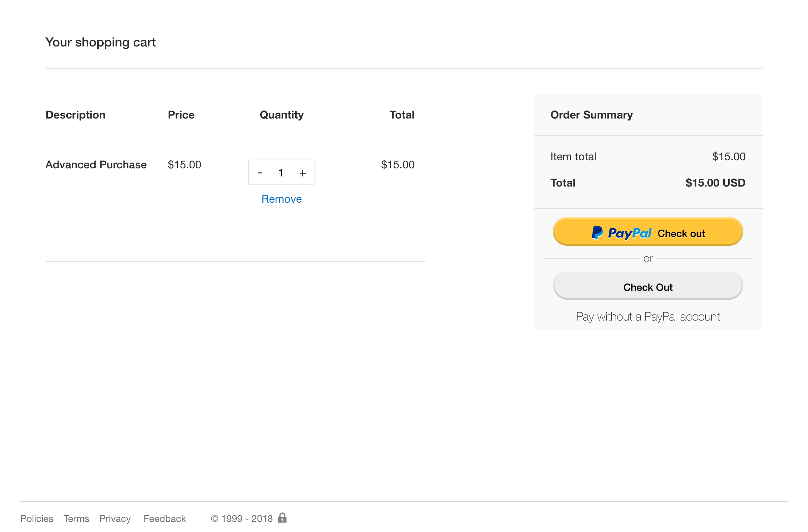The image size is (808, 532).
Task: Decrease quantity with the minus button
Action: 260,173
